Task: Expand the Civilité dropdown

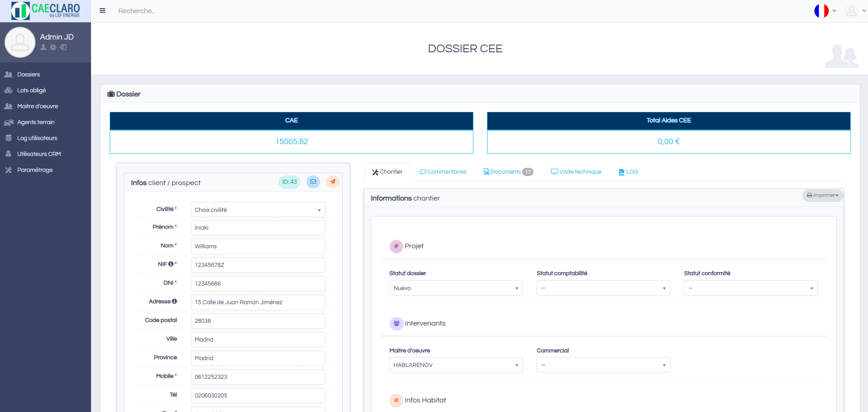Action: tap(258, 210)
